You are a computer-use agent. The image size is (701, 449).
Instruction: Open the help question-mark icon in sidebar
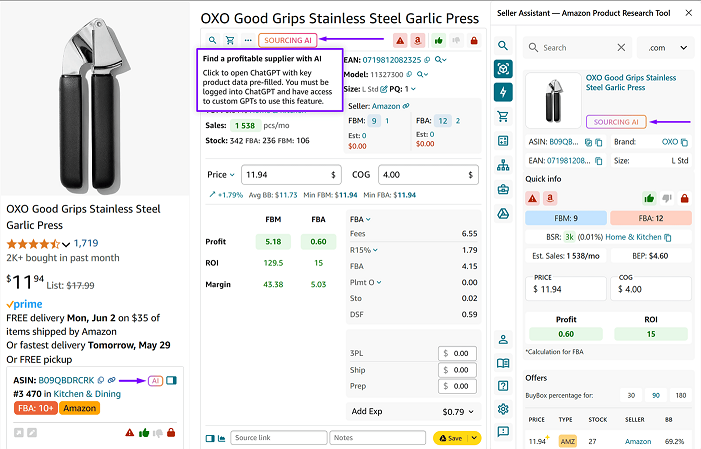click(503, 385)
